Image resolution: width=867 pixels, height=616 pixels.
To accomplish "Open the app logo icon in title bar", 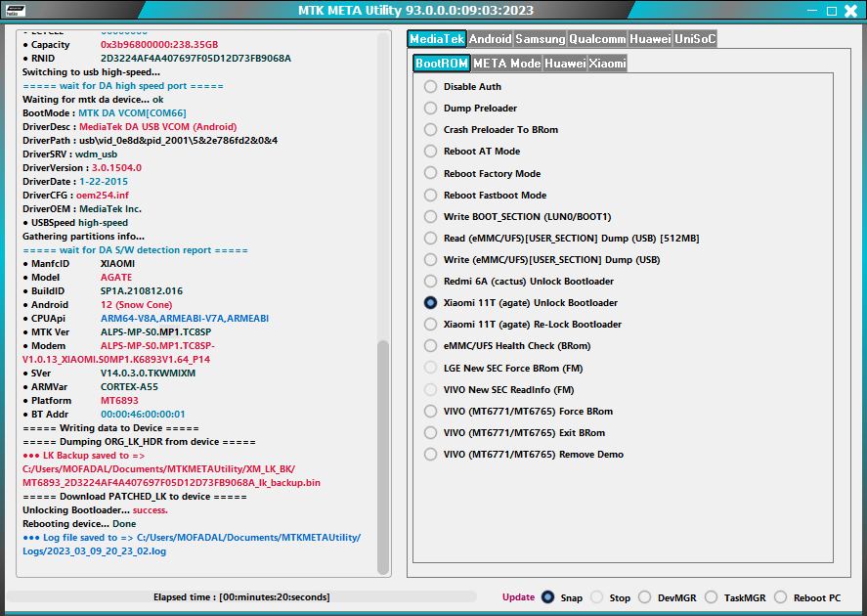I will (15, 10).
